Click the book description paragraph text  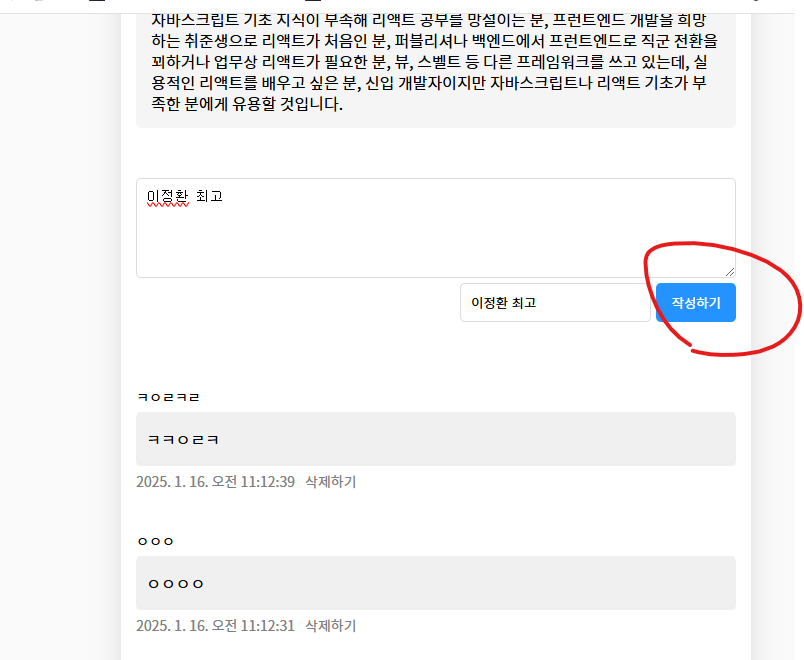click(x=434, y=62)
